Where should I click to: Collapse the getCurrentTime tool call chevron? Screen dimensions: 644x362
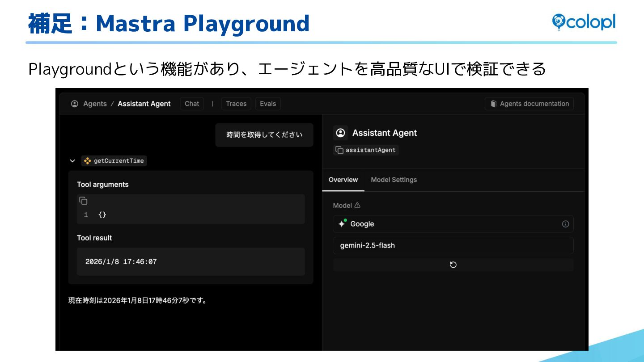[72, 161]
